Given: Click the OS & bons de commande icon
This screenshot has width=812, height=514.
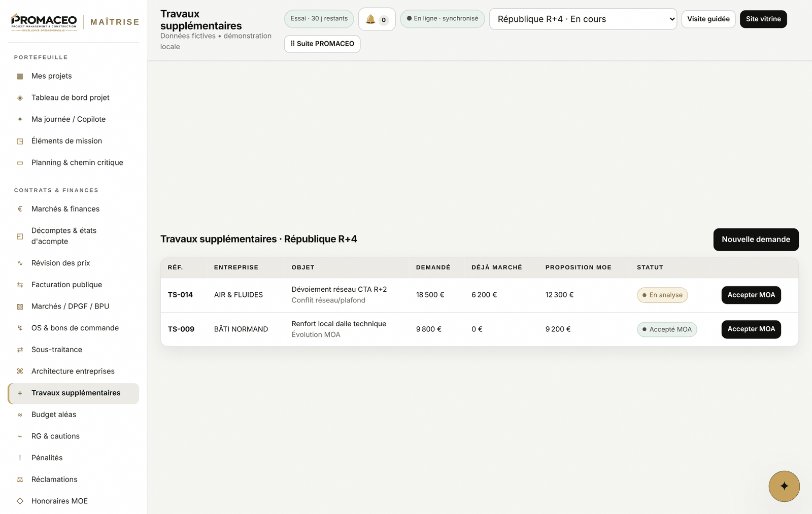Looking at the screenshot, I should point(20,328).
